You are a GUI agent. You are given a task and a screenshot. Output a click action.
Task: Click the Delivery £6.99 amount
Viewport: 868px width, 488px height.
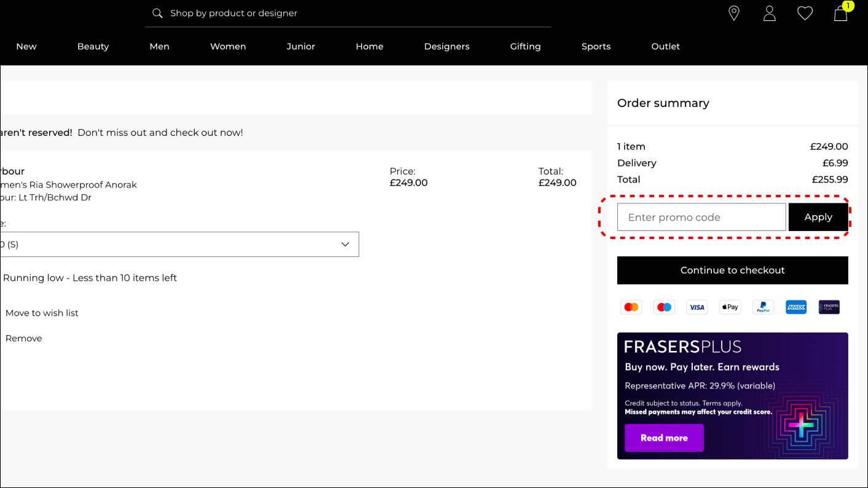point(835,163)
